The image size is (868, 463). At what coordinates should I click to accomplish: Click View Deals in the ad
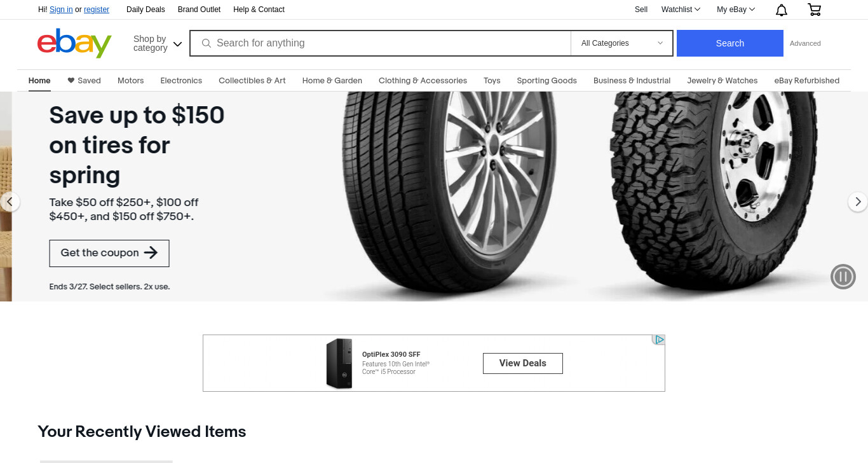coord(523,363)
